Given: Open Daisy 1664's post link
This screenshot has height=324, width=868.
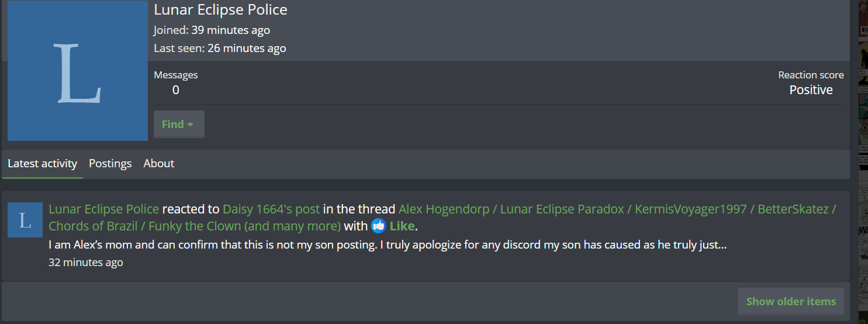Looking at the screenshot, I should 271,209.
